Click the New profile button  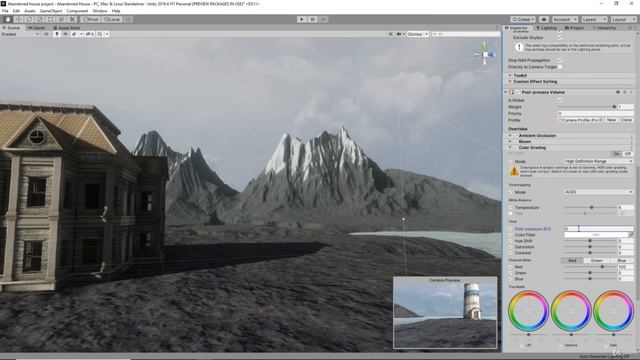click(611, 120)
